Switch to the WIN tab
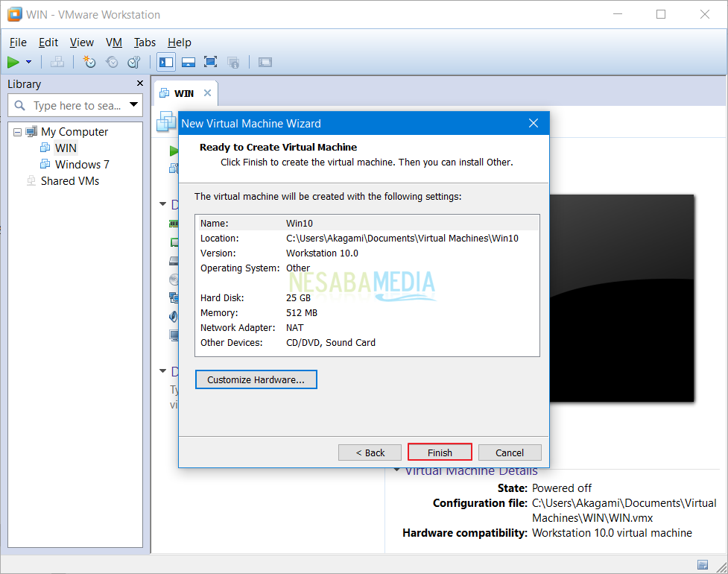This screenshot has width=728, height=574. pyautogui.click(x=184, y=93)
